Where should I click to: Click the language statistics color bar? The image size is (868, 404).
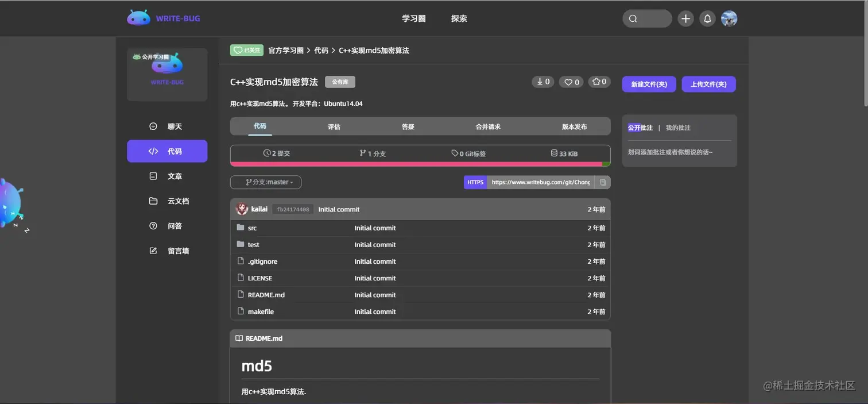coord(420,164)
